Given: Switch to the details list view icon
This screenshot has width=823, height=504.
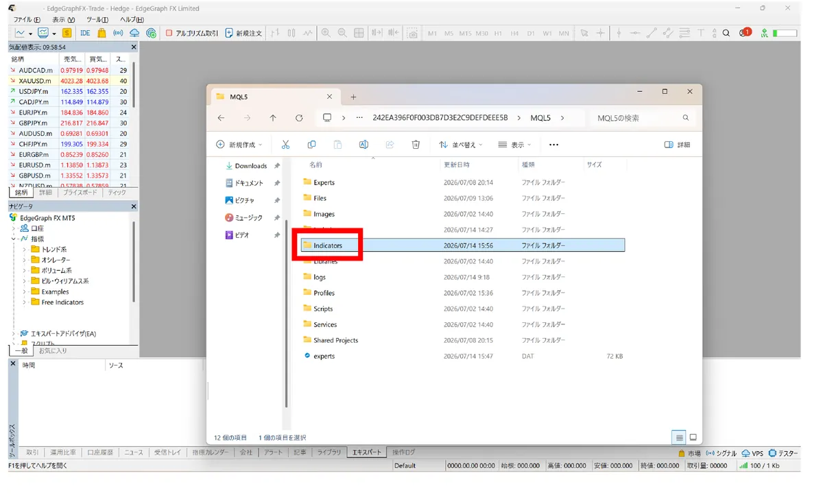Looking at the screenshot, I should 679,437.
